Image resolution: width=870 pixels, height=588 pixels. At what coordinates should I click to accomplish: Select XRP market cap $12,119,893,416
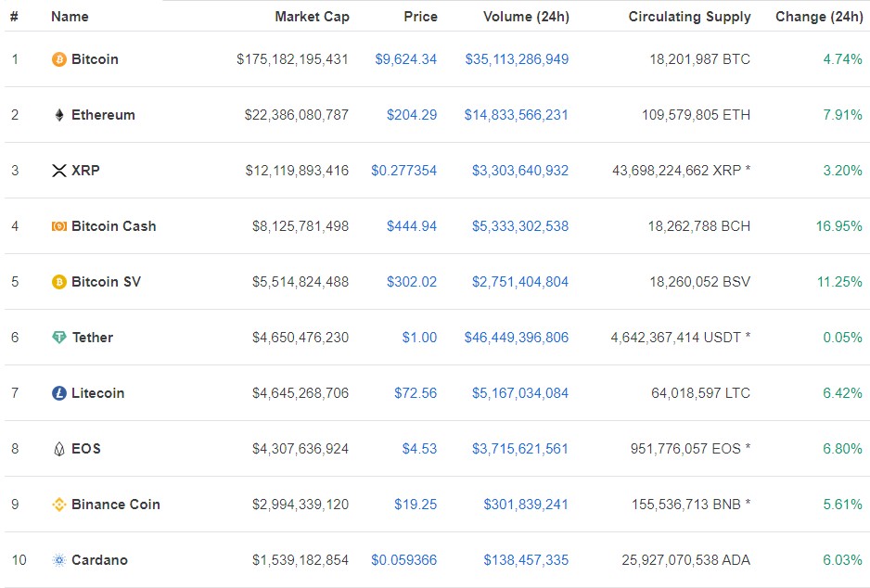(x=297, y=171)
